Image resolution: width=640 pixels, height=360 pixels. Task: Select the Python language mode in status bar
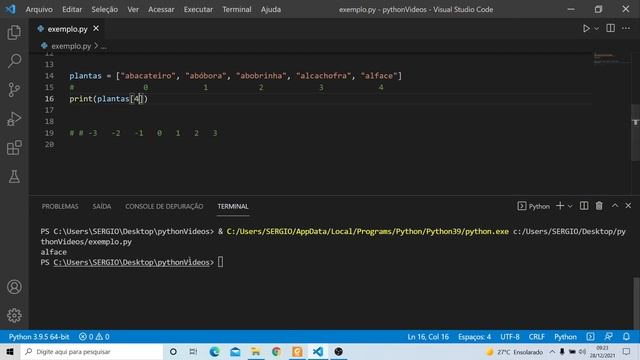tap(565, 337)
